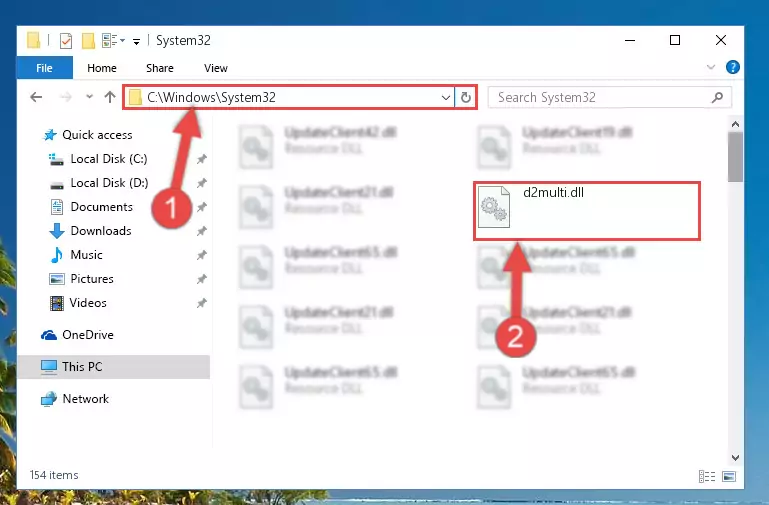Switch to Details view layout icon
Viewport: 769px width, 505px height.
tap(707, 477)
